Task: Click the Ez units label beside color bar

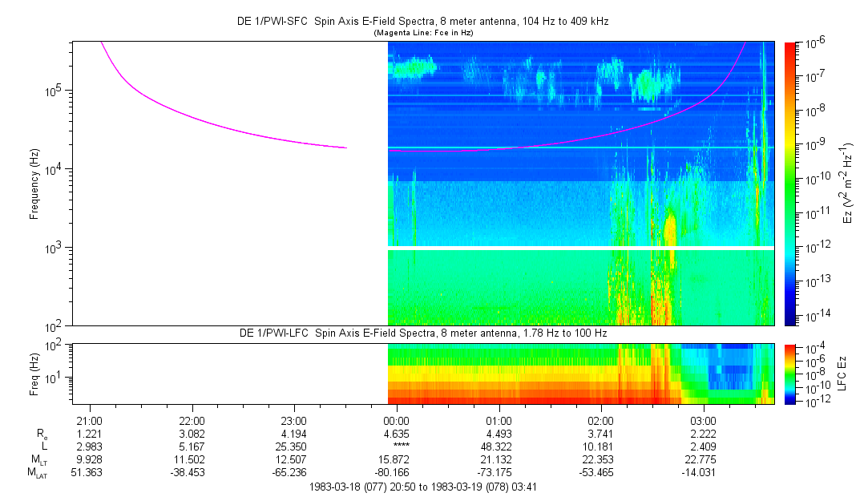Action: tap(849, 184)
